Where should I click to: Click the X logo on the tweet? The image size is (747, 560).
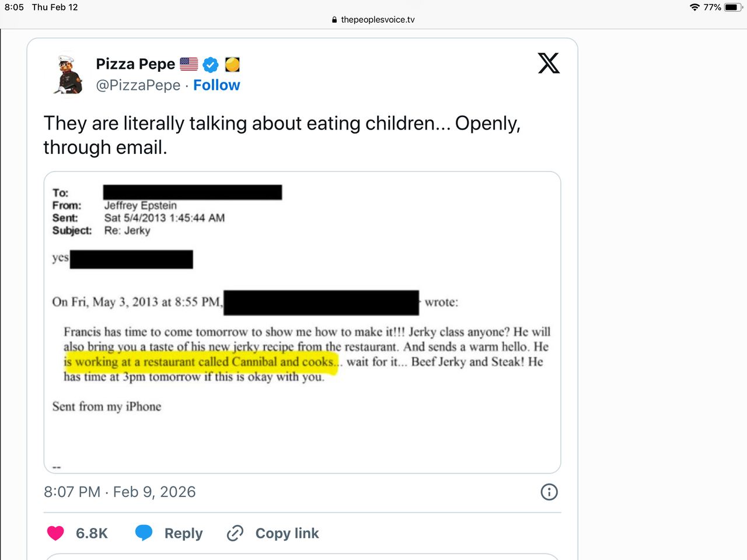[549, 63]
